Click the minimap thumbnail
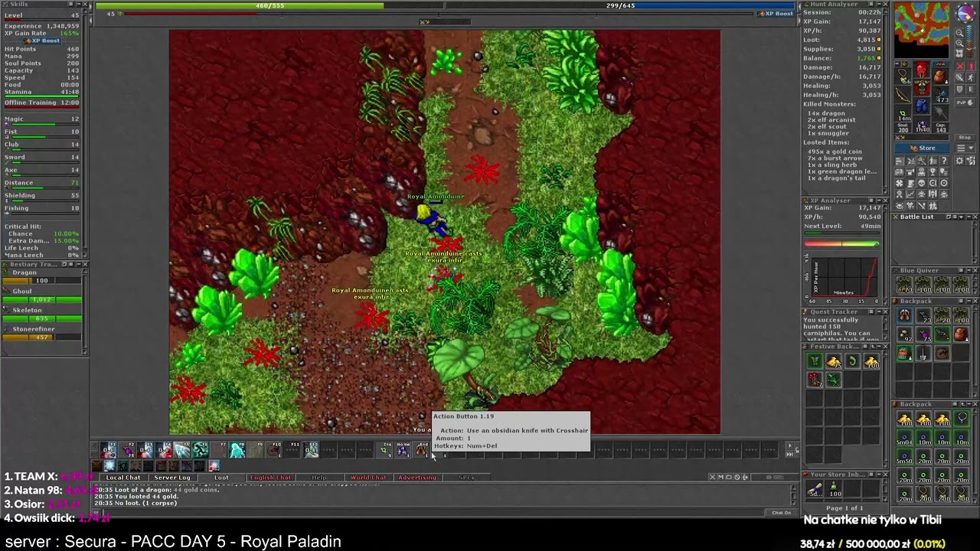The image size is (980, 551). pos(922,31)
